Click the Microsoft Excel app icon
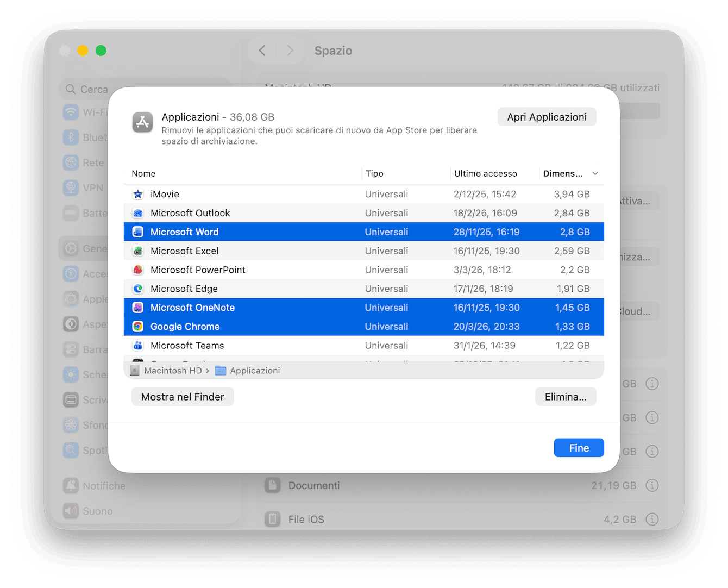Screen dimensions: 728x588 [x=138, y=251]
